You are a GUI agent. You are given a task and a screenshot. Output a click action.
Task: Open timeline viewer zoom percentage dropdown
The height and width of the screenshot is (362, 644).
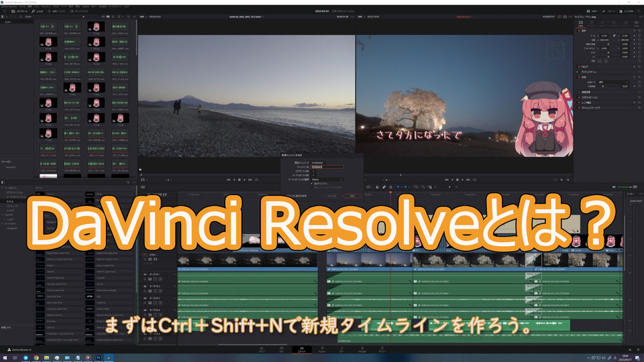click(362, 16)
